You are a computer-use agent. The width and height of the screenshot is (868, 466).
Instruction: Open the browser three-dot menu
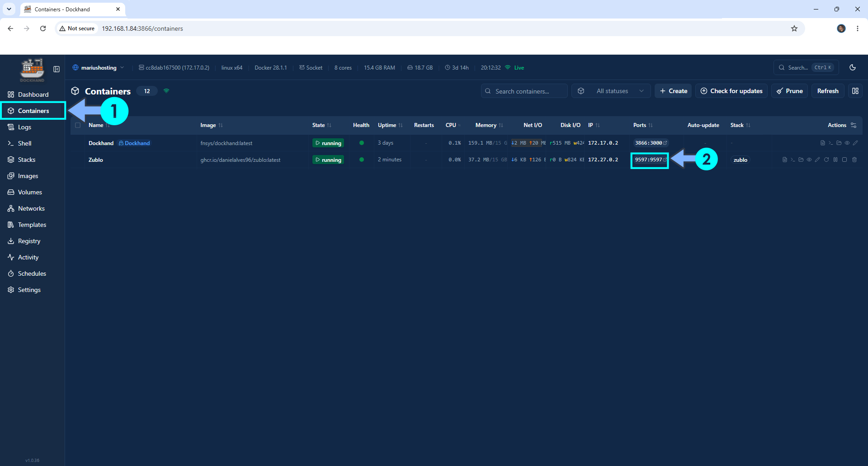pos(858,28)
